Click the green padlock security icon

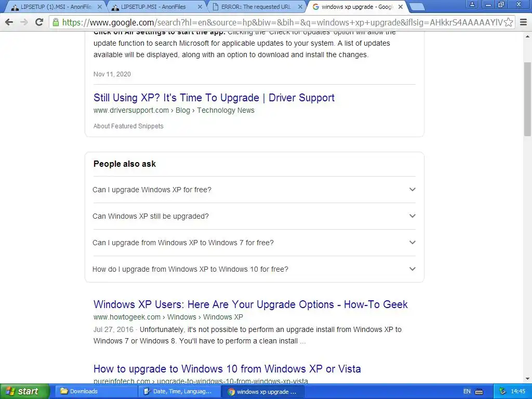[x=56, y=23]
